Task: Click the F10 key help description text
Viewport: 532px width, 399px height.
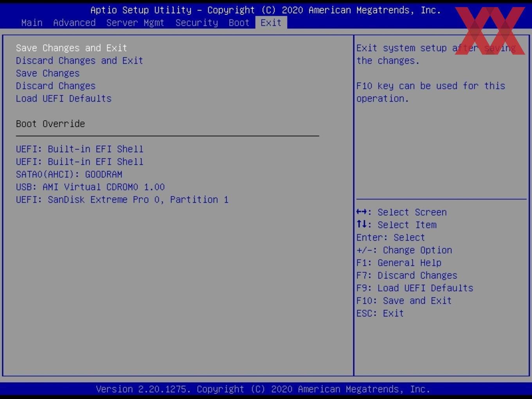Action: pyautogui.click(x=431, y=92)
